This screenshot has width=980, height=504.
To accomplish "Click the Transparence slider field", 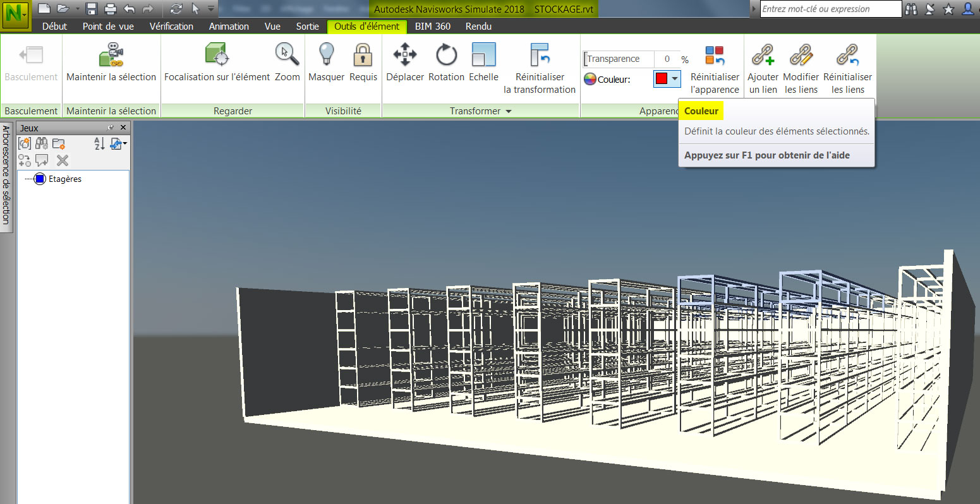I will pyautogui.click(x=619, y=59).
